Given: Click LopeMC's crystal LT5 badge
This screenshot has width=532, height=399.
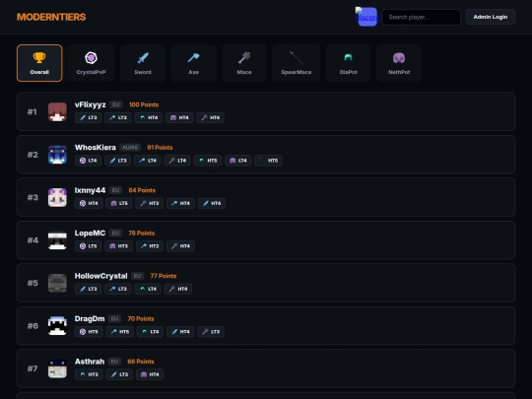Looking at the screenshot, I should pos(89,246).
